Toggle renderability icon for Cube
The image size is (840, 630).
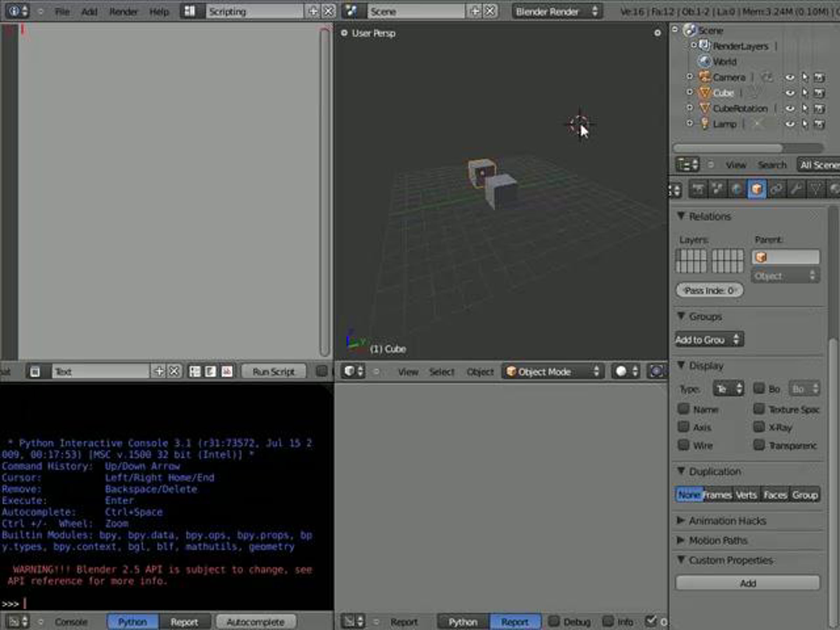[x=819, y=93]
